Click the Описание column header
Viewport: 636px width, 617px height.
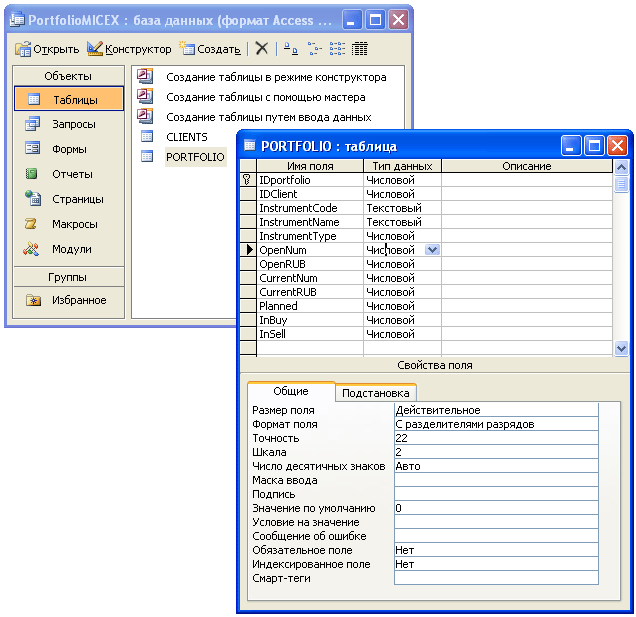coord(527,166)
